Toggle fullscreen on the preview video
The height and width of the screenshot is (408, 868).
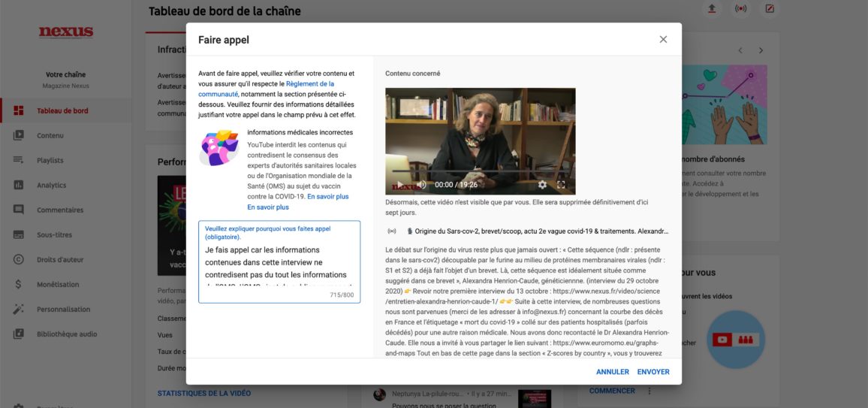pos(561,185)
